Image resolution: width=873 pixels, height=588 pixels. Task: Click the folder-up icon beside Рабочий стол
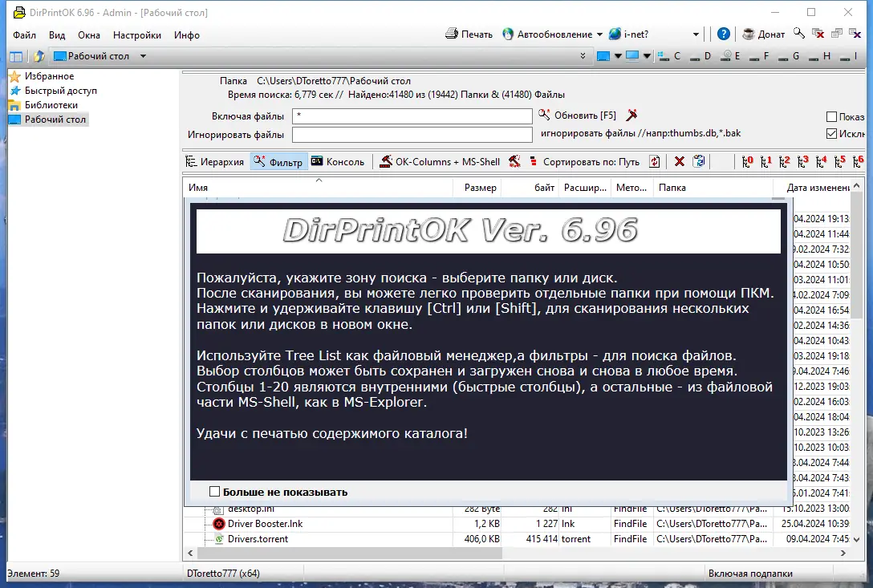coord(39,56)
